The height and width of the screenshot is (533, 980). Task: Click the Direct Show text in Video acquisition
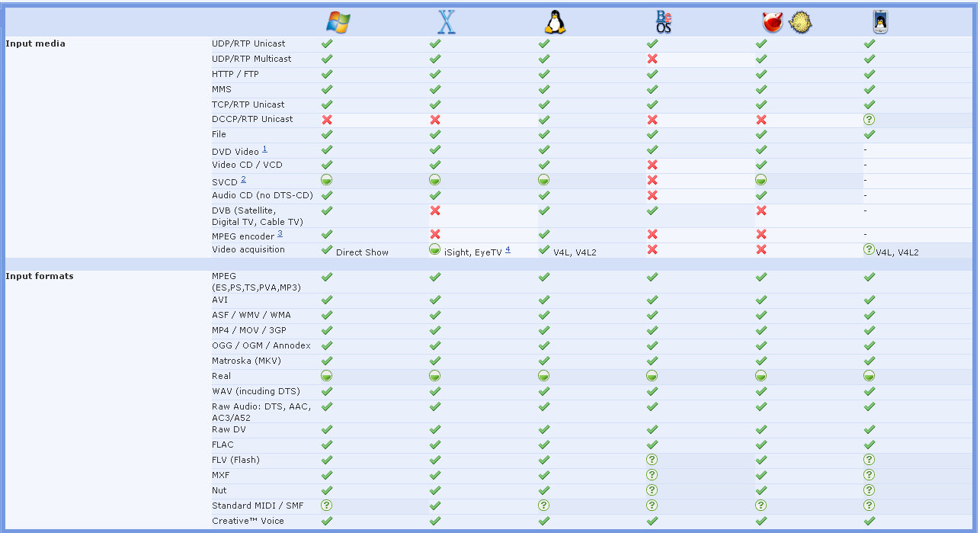[362, 252]
